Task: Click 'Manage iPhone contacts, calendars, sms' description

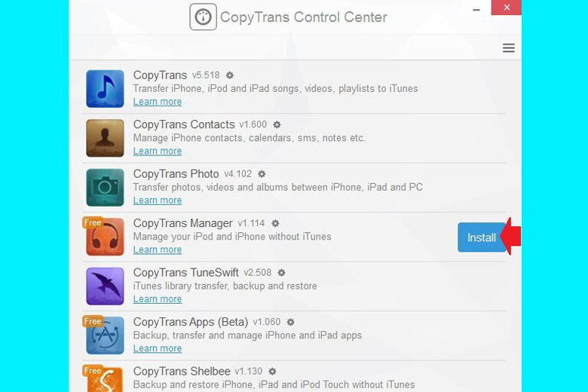Action: pos(250,138)
